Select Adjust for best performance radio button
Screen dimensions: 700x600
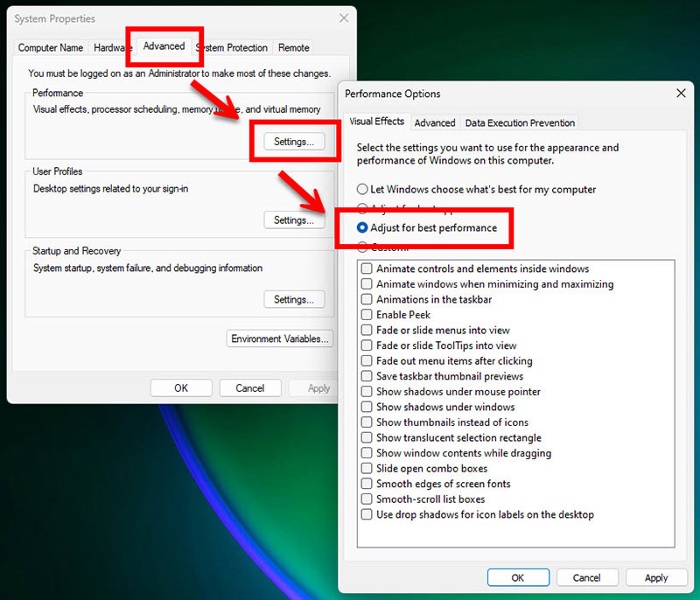(x=427, y=227)
